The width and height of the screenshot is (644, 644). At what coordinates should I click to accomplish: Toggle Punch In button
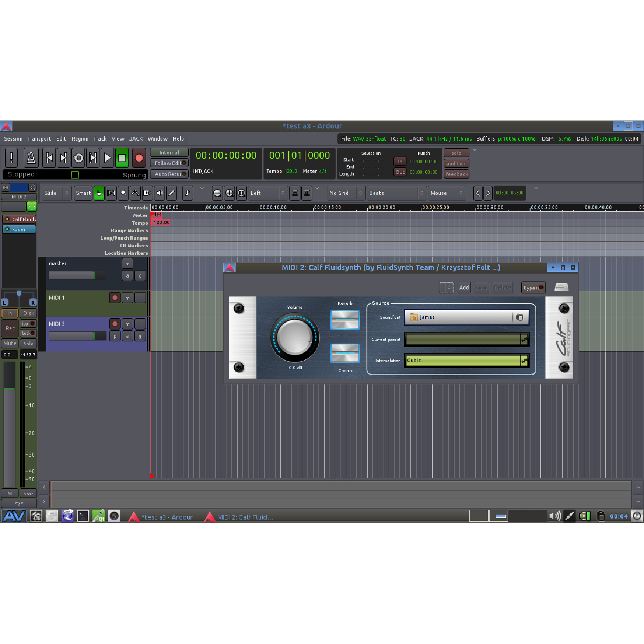click(x=400, y=161)
